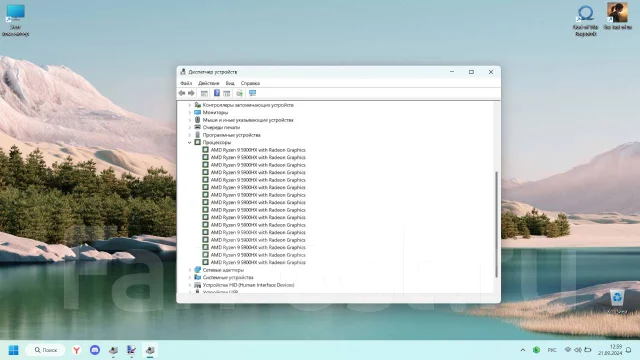Click the Forward arrow in the toolbar
The image size is (640, 360).
[x=191, y=93]
